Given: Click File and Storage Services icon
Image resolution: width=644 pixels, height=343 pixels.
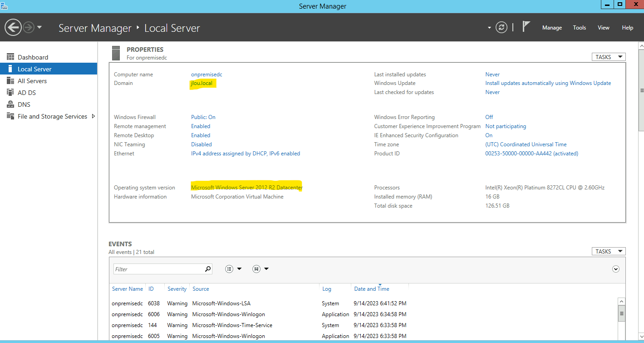Looking at the screenshot, I should pos(10,116).
